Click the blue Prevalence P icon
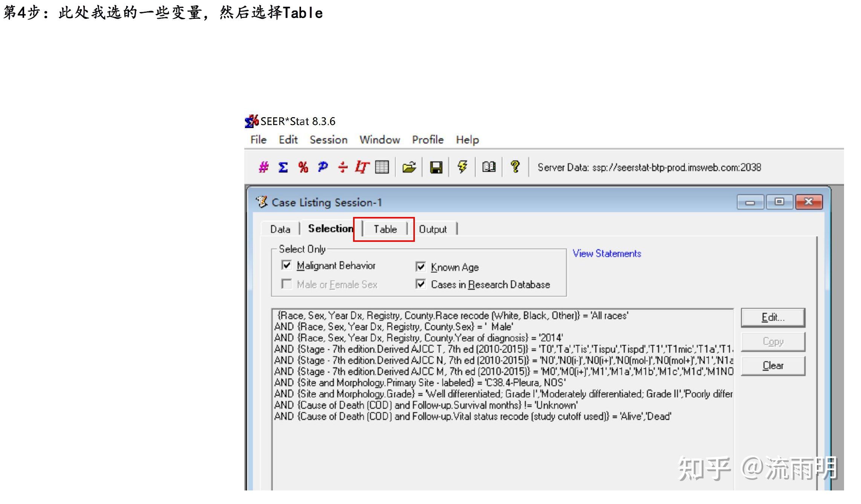861x504 pixels. pos(323,167)
